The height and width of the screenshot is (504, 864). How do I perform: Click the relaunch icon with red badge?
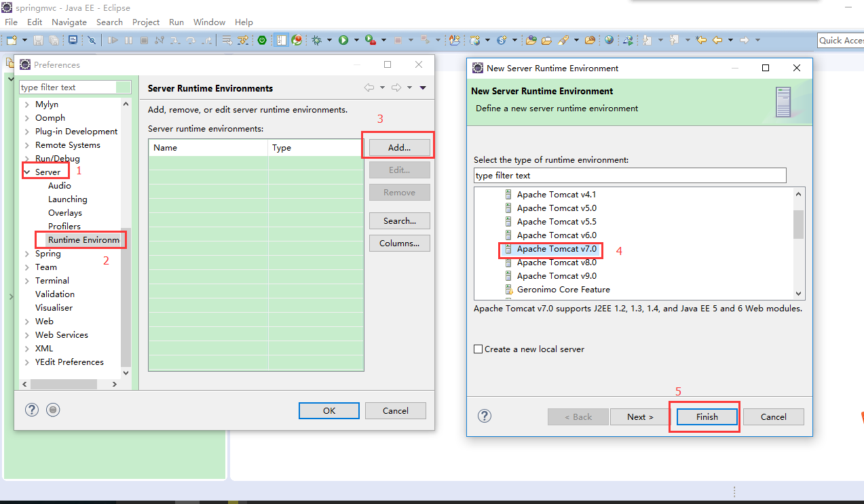pos(297,40)
